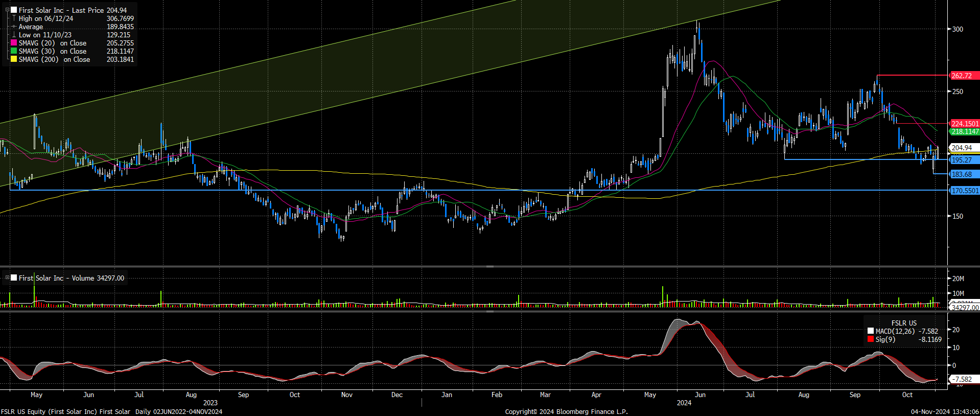Click the High marker icon in legend
The height and width of the screenshot is (416, 980).
(x=14, y=18)
